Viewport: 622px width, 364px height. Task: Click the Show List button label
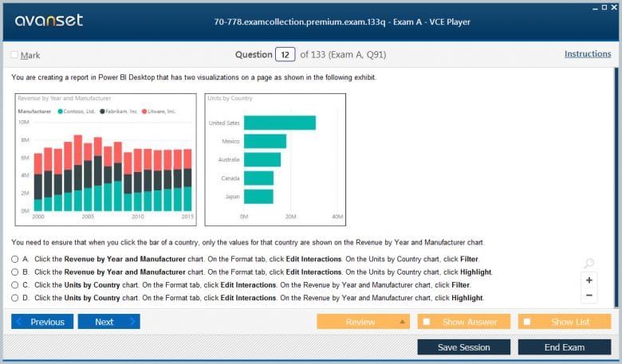pyautogui.click(x=570, y=322)
